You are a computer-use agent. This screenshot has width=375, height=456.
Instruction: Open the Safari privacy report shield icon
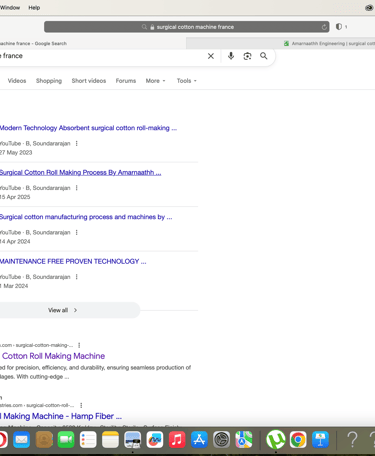[339, 27]
